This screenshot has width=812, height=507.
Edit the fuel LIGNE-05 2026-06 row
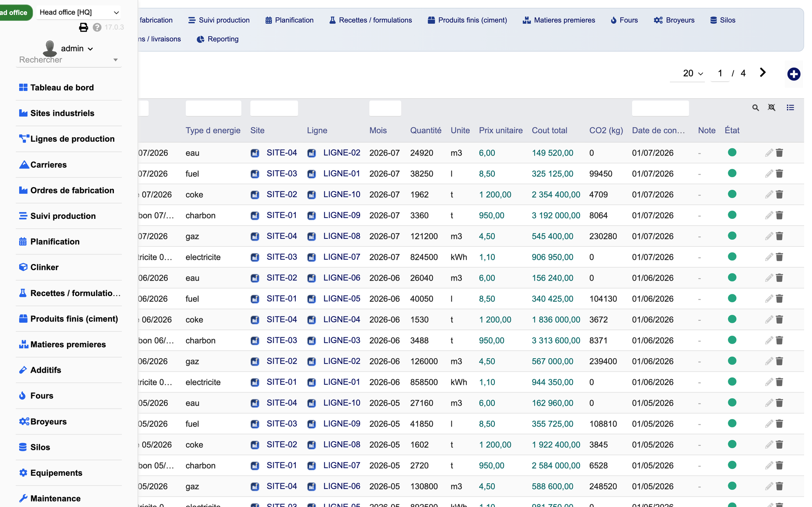(x=769, y=299)
